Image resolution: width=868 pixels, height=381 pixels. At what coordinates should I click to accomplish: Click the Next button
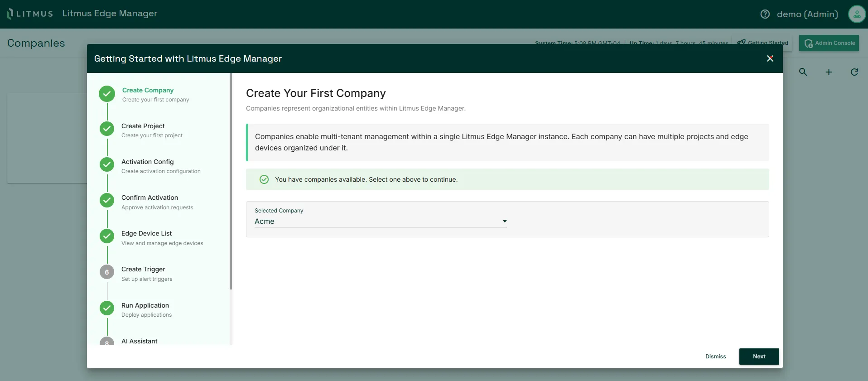[759, 357]
